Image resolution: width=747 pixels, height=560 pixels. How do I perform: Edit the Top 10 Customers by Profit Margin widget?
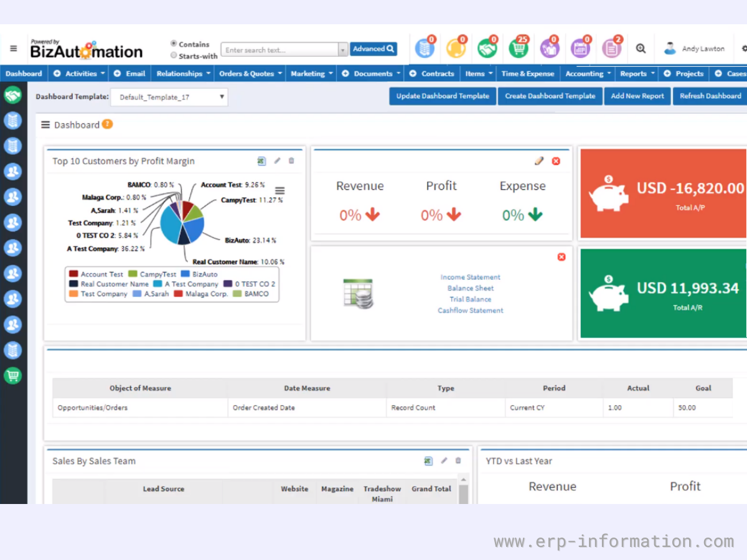click(x=277, y=161)
